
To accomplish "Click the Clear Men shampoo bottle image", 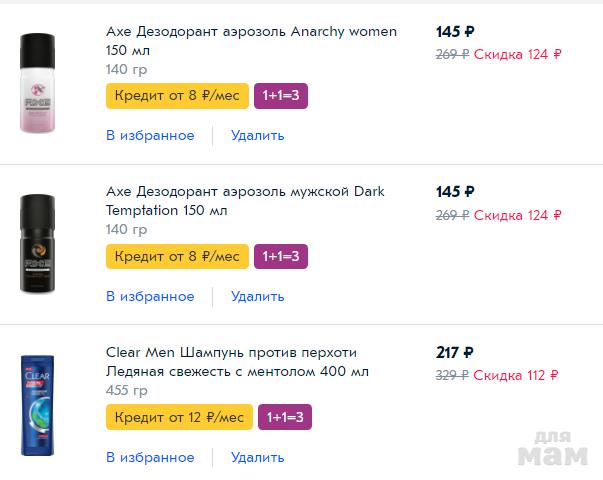I will click(38, 405).
